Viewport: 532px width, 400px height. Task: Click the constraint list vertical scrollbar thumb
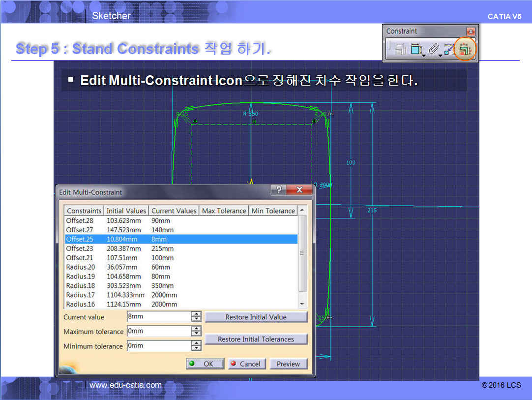pos(302,252)
